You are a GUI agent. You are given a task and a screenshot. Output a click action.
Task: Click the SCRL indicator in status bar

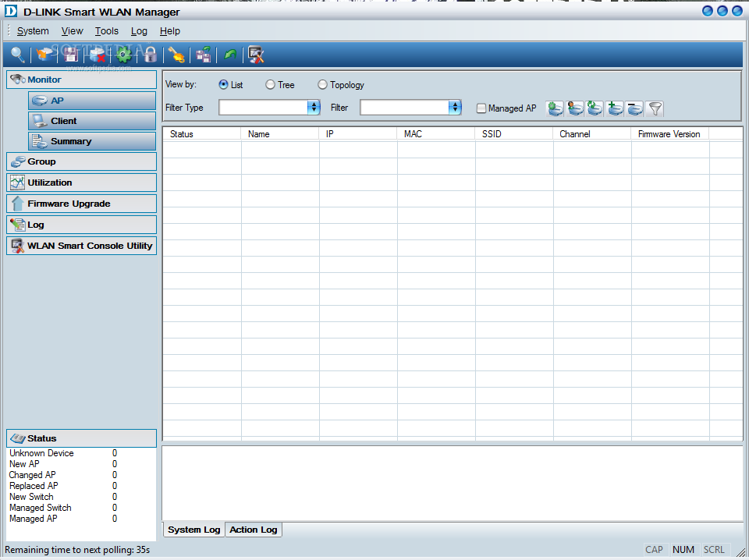click(x=714, y=550)
